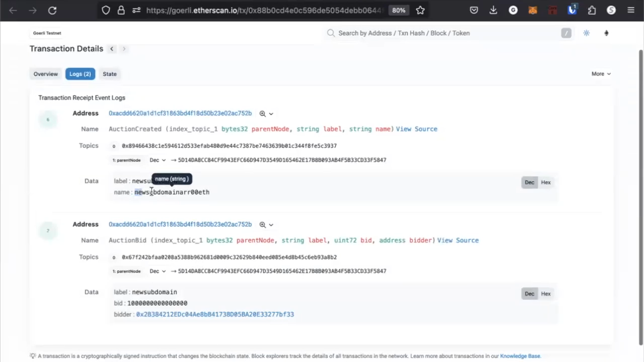This screenshot has height=362, width=644.
Task: Open the site permissions icon in the address bar
Action: (136, 10)
